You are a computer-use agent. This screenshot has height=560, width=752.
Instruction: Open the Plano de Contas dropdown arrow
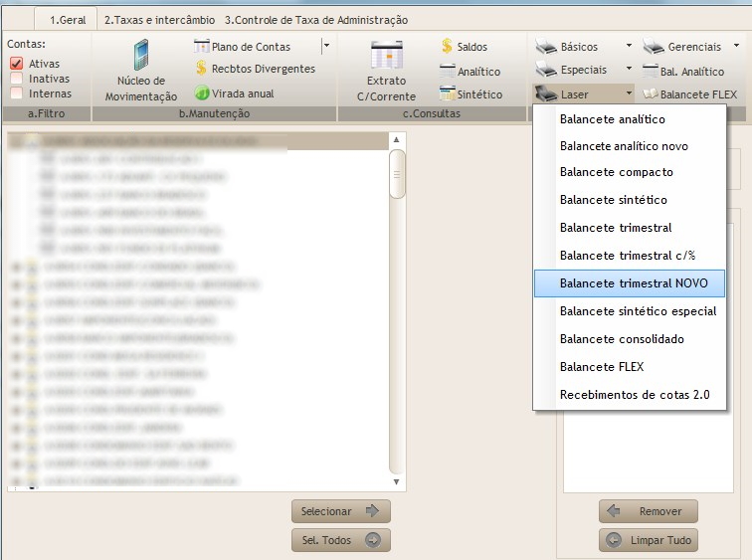point(325,47)
